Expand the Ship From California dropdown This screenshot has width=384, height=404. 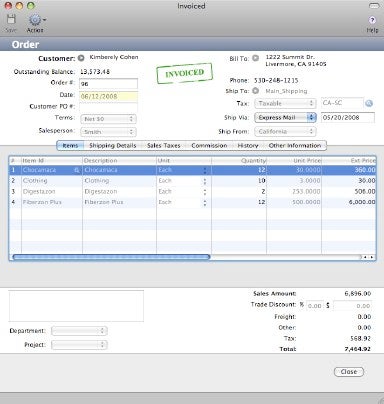tap(285, 132)
